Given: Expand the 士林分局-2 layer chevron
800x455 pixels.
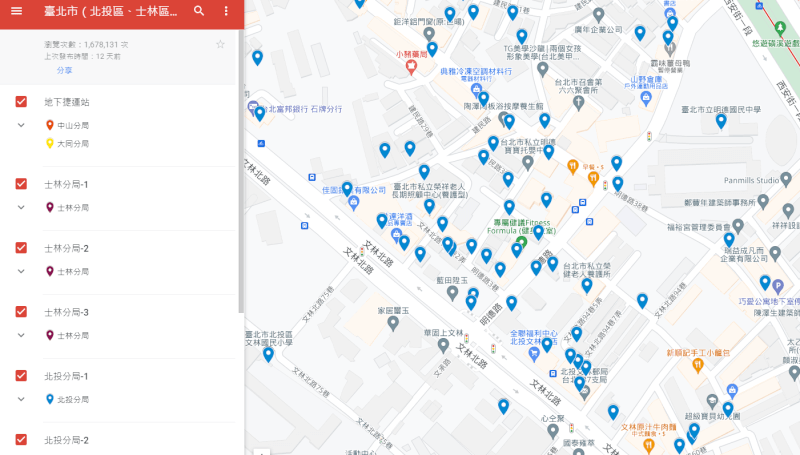Looking at the screenshot, I should click(x=21, y=271).
